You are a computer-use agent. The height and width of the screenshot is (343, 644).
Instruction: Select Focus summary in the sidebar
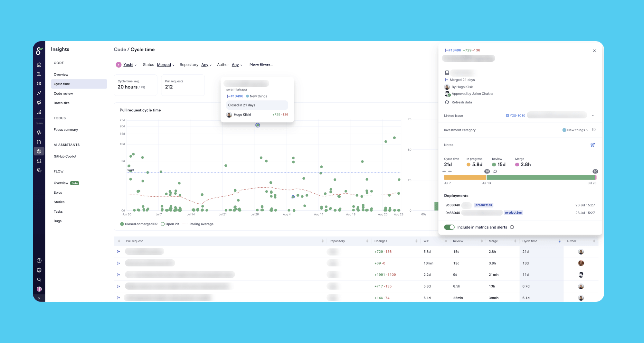[66, 130]
